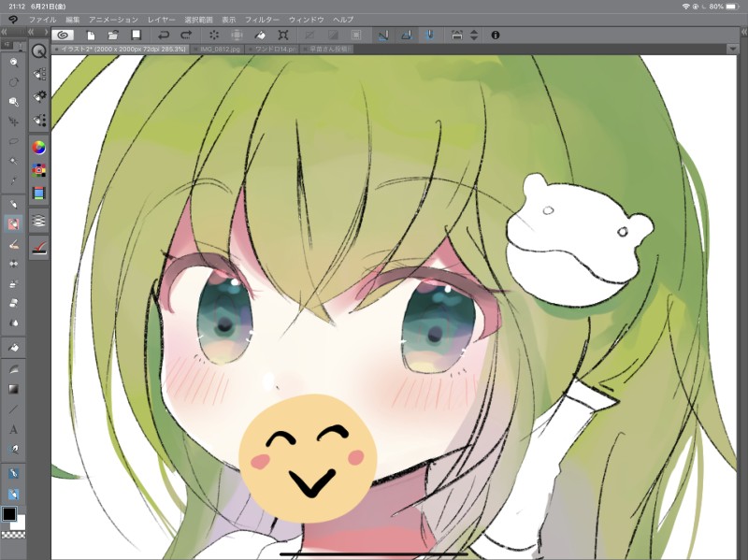Redo the last undone action
The width and height of the screenshot is (748, 560).
pos(186,35)
